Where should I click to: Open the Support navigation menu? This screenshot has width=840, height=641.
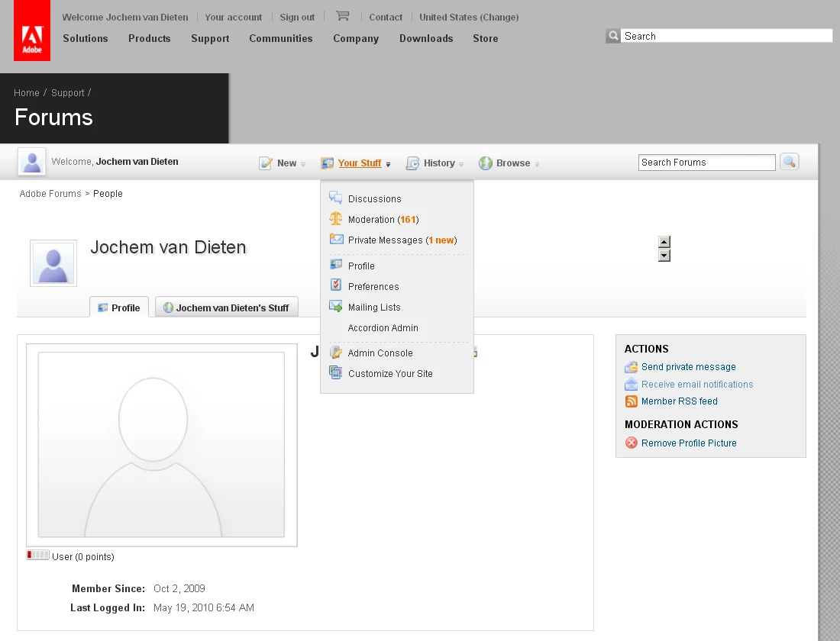tap(210, 39)
